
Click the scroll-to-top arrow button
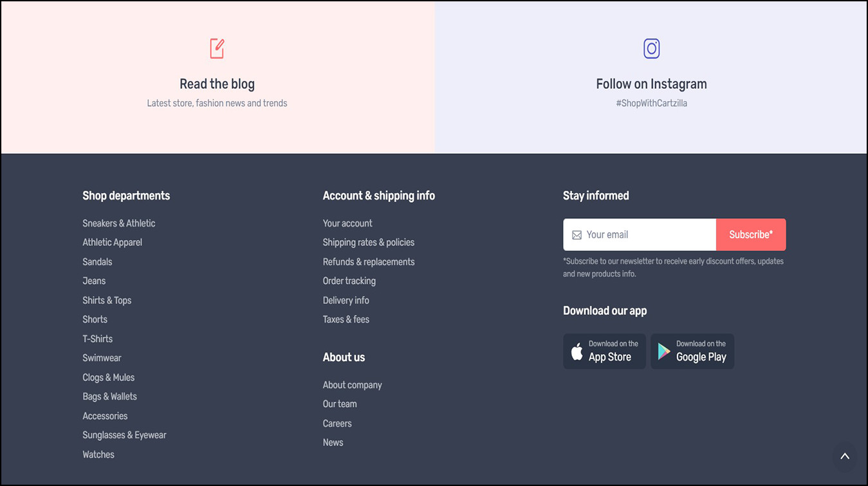(x=844, y=456)
